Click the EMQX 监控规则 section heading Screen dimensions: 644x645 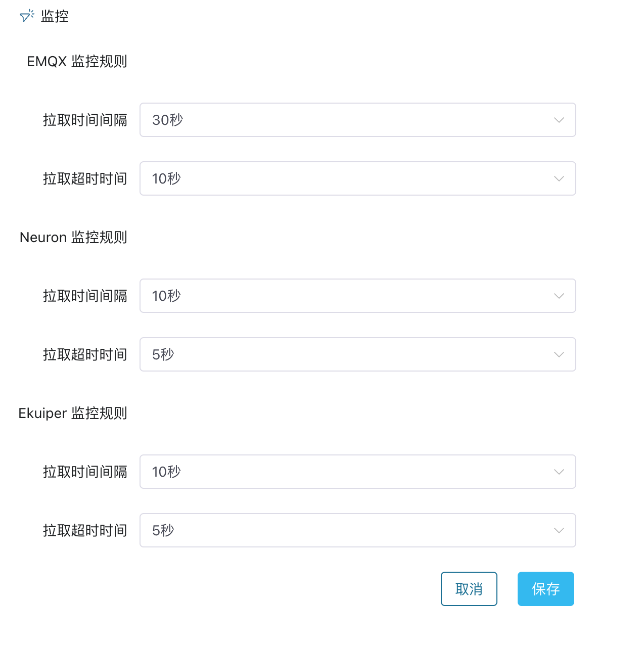pos(77,62)
